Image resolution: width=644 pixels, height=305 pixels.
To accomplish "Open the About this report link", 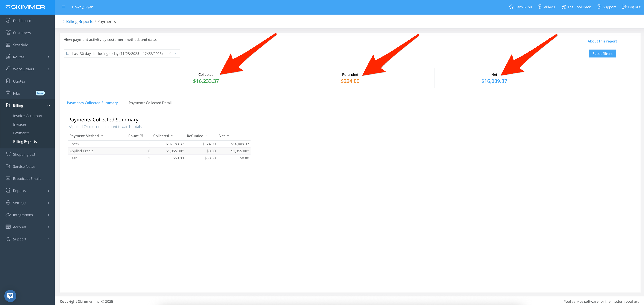I will 602,41.
